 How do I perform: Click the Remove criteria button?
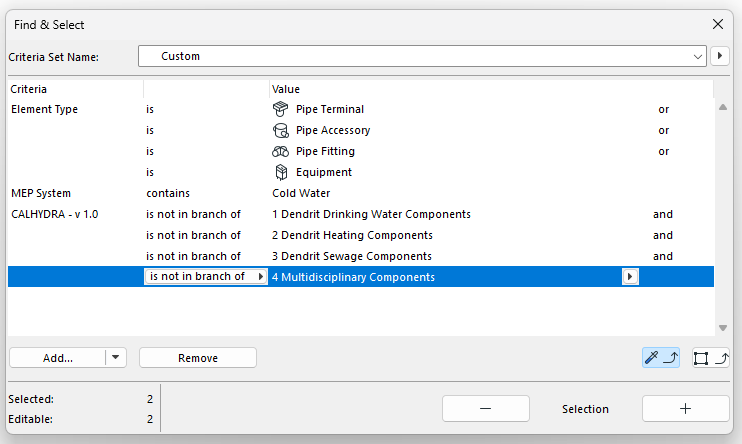pyautogui.click(x=198, y=358)
